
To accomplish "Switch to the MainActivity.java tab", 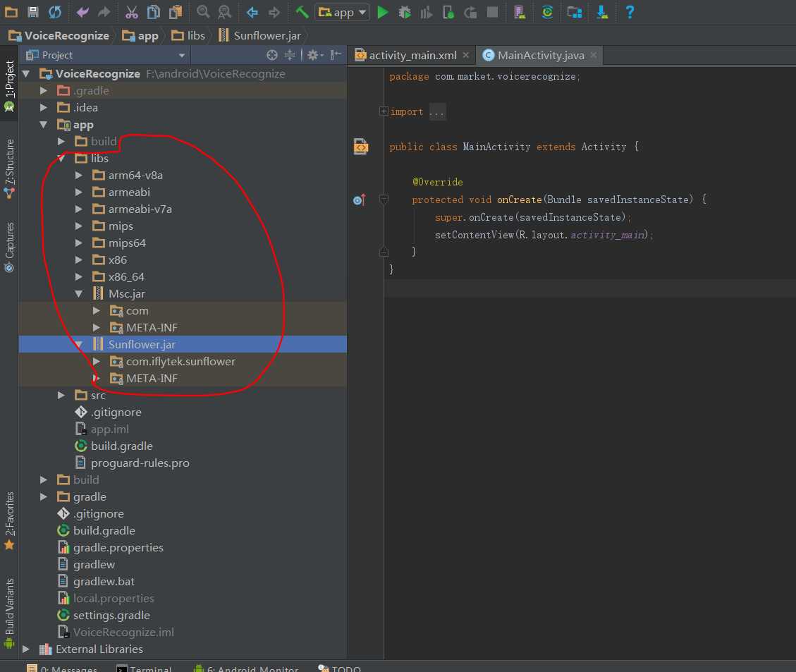I will point(541,55).
